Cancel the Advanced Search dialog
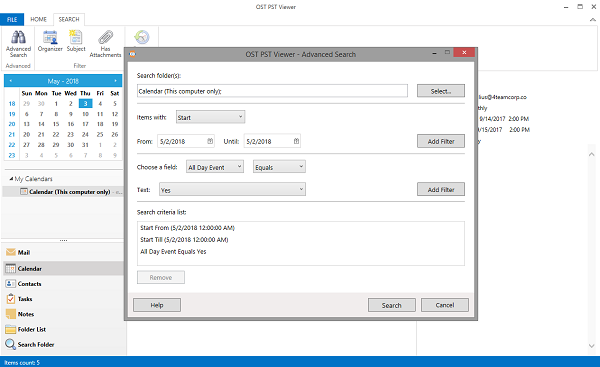Viewport: 600px width, 367px height. tap(445, 305)
